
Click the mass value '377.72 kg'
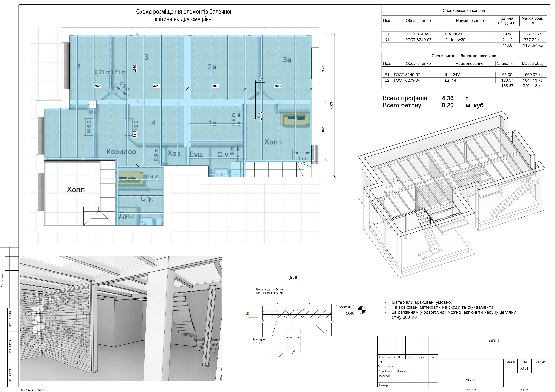(533, 34)
